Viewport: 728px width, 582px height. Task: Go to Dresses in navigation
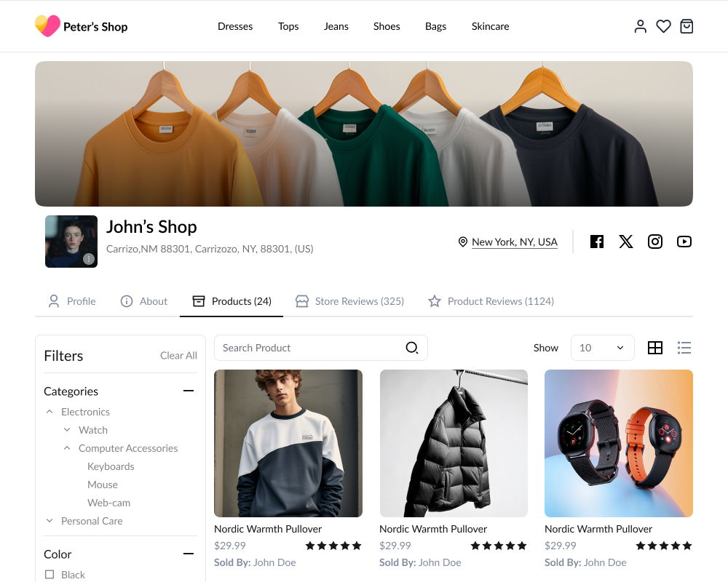[x=235, y=26]
